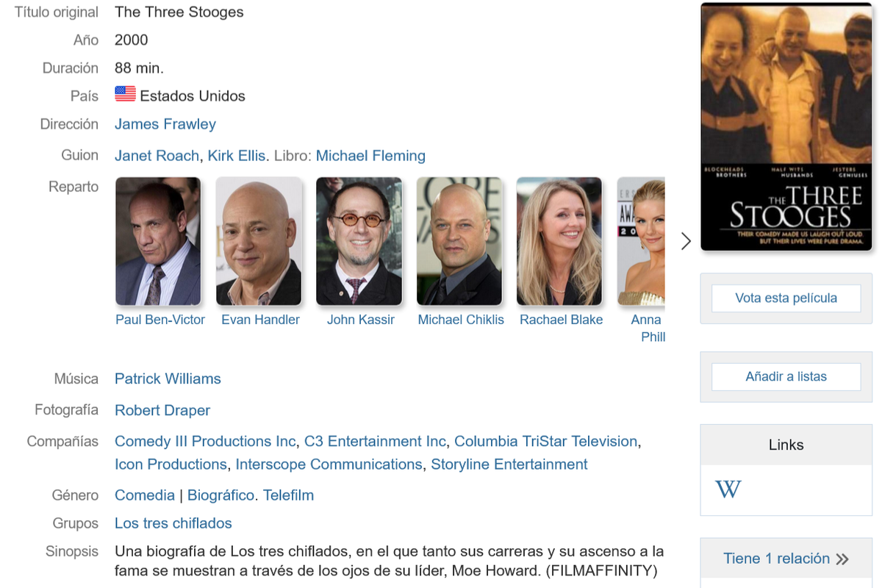Open cinematographer Robert Draper link

pyautogui.click(x=162, y=410)
